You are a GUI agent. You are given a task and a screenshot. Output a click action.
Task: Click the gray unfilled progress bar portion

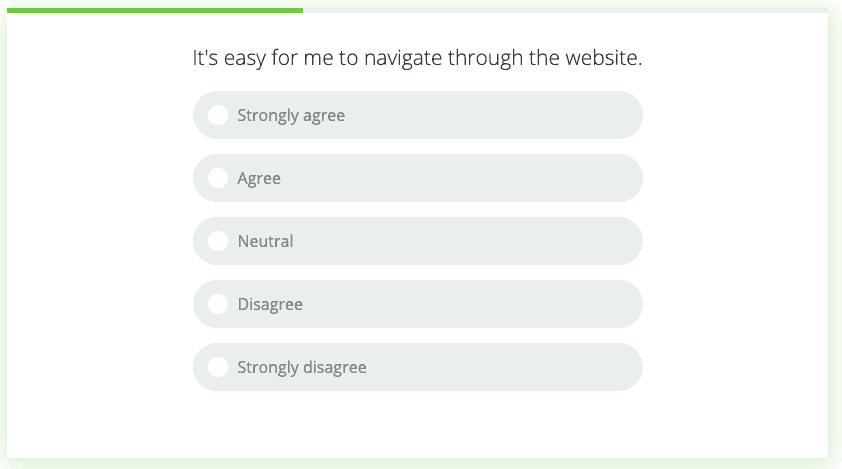pyautogui.click(x=565, y=10)
